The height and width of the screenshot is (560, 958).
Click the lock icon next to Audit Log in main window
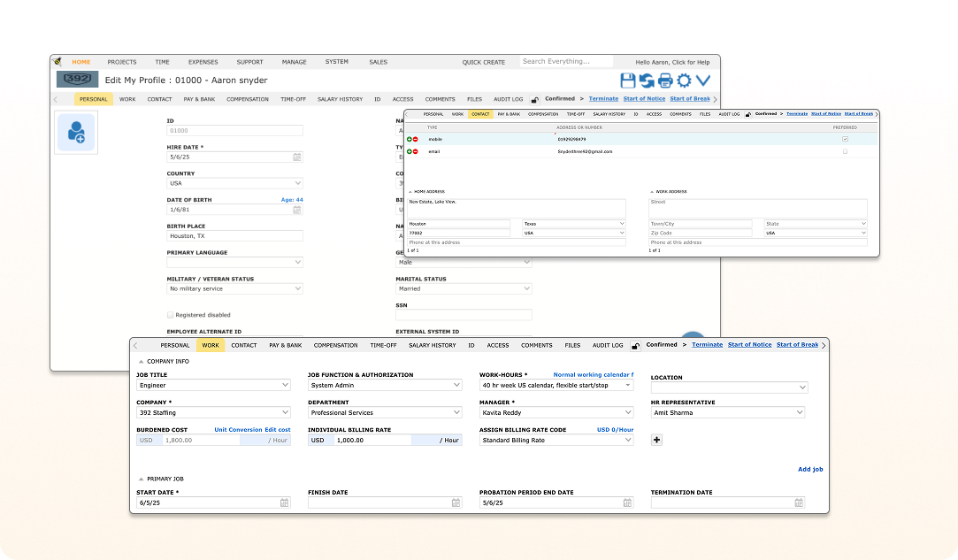click(x=534, y=100)
